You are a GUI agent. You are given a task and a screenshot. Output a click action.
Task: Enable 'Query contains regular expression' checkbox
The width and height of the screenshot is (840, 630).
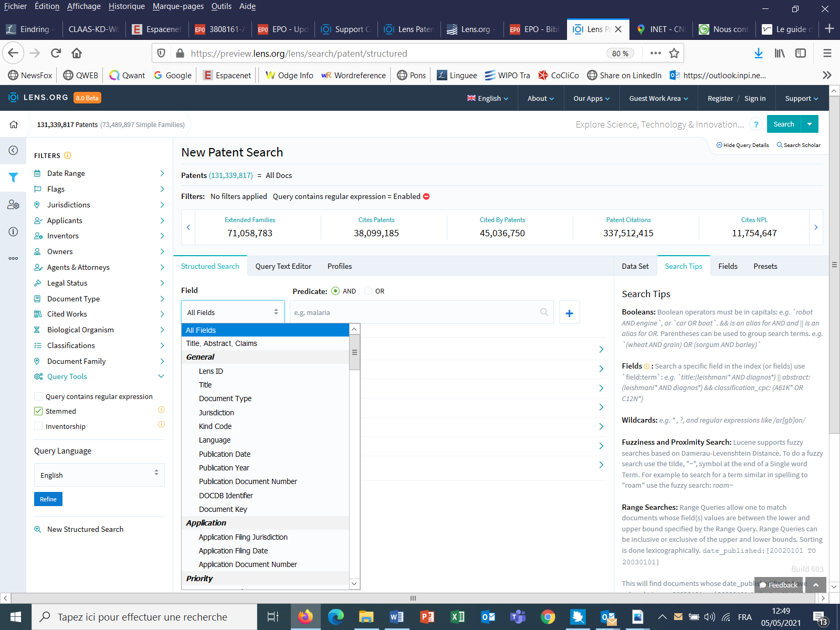[38, 396]
